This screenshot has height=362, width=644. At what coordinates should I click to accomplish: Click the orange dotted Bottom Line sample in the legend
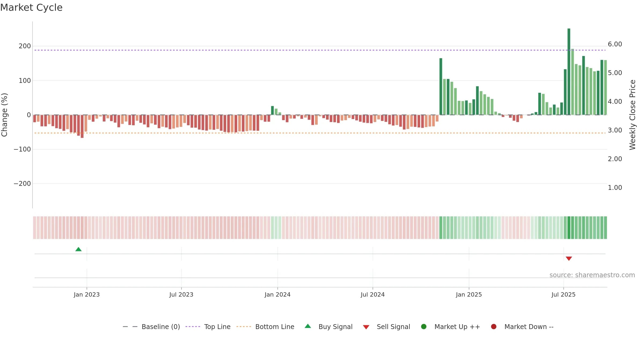tap(244, 327)
